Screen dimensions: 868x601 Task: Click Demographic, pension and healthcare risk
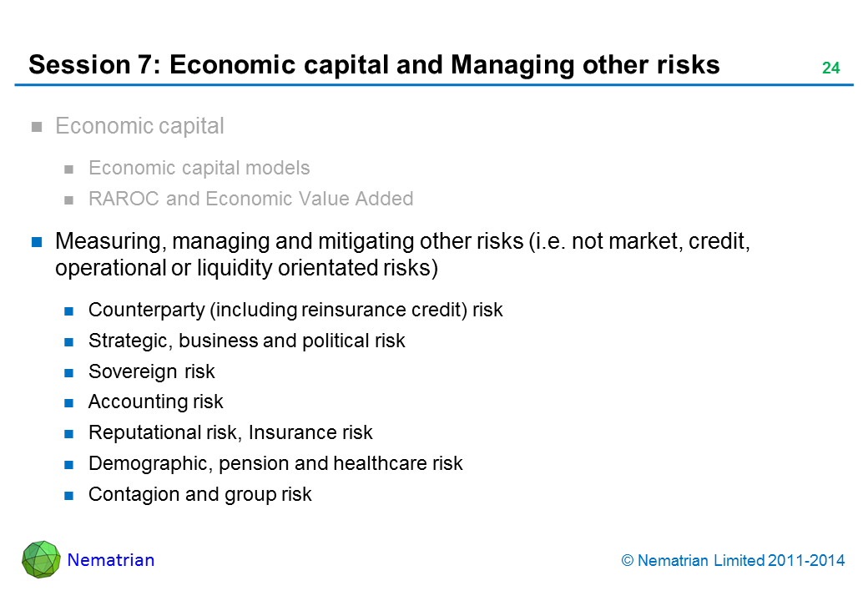(275, 463)
